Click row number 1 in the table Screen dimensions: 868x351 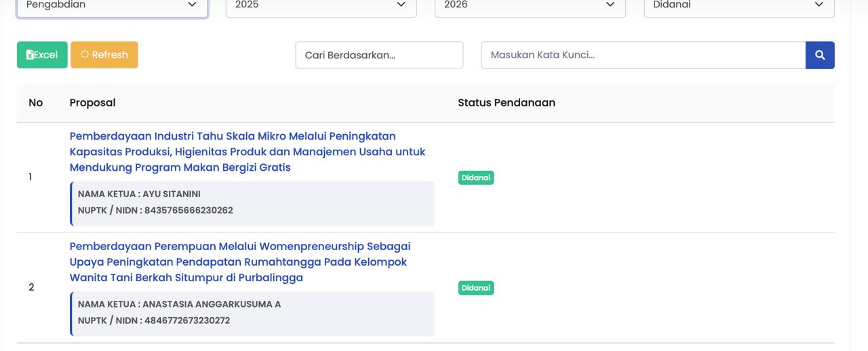pos(31,177)
